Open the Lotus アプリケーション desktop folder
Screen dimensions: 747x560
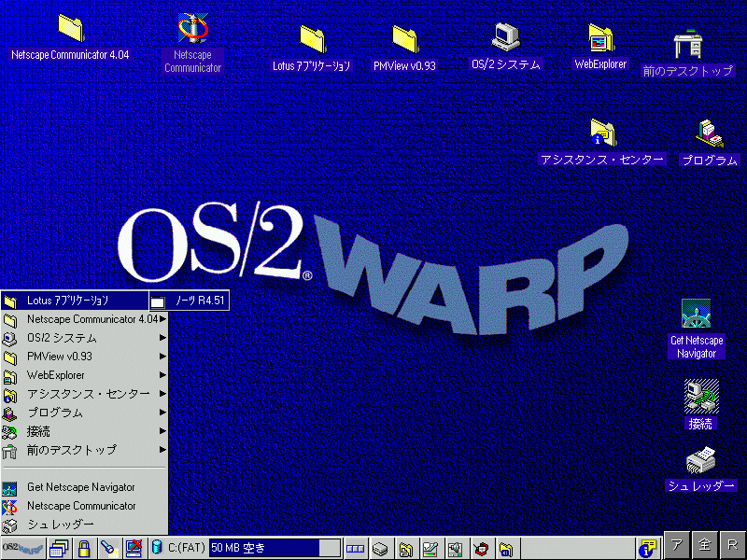pos(313,39)
